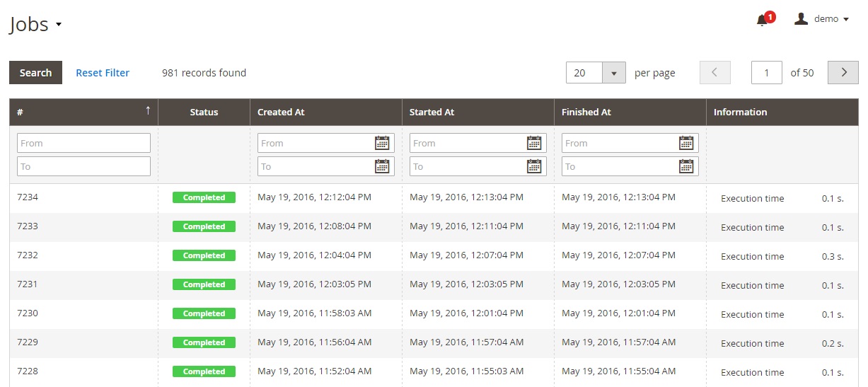Image resolution: width=868 pixels, height=387 pixels.
Task: Open calendar for Created At From date
Action: point(382,143)
